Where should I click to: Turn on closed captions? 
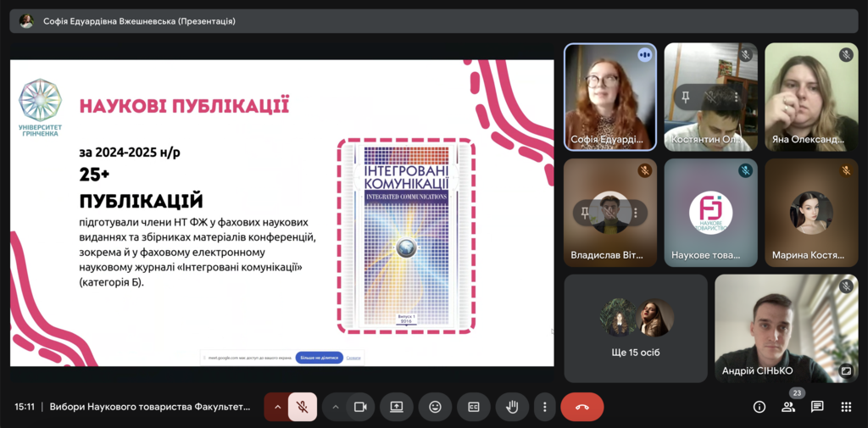tap(474, 407)
